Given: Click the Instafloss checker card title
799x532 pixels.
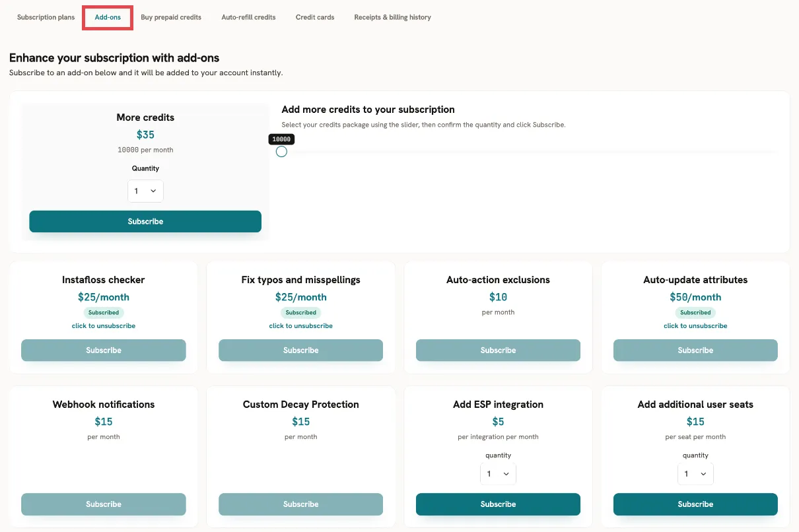Looking at the screenshot, I should coord(104,280).
